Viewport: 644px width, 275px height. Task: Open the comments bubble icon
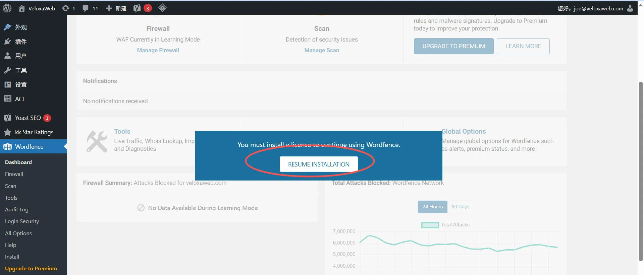(86, 8)
